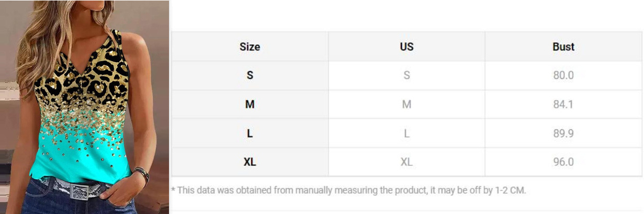
Task: Select the Size column header
Action: [250, 47]
